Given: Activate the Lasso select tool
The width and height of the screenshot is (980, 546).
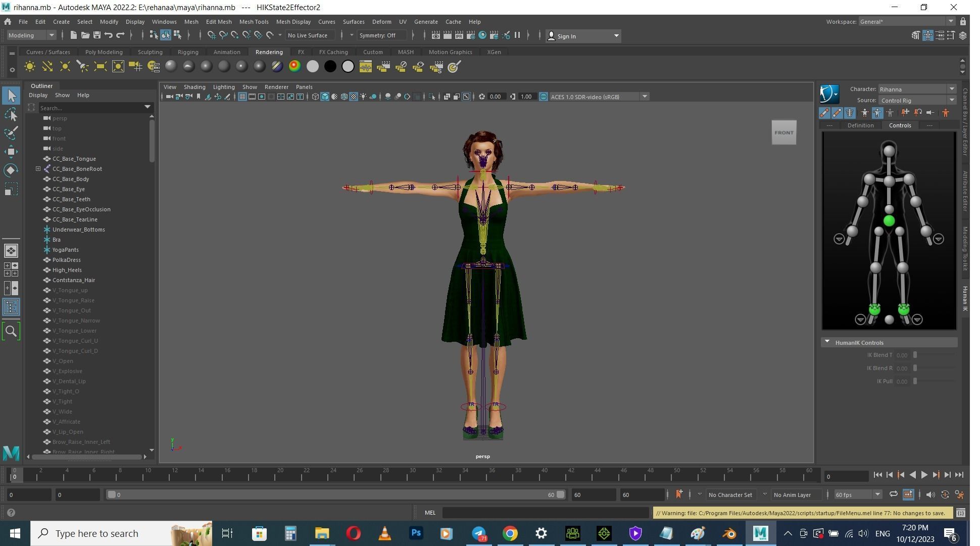Looking at the screenshot, I should 11,115.
